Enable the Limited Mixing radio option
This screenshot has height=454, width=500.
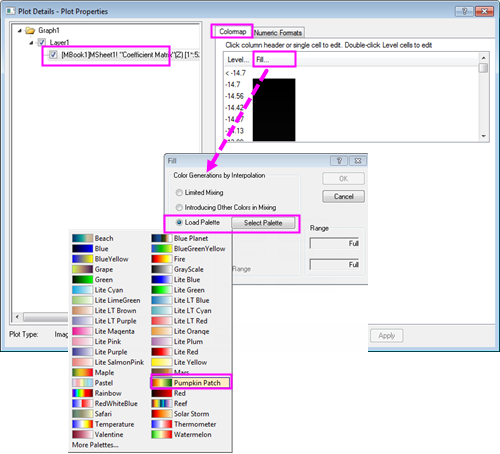pos(179,193)
